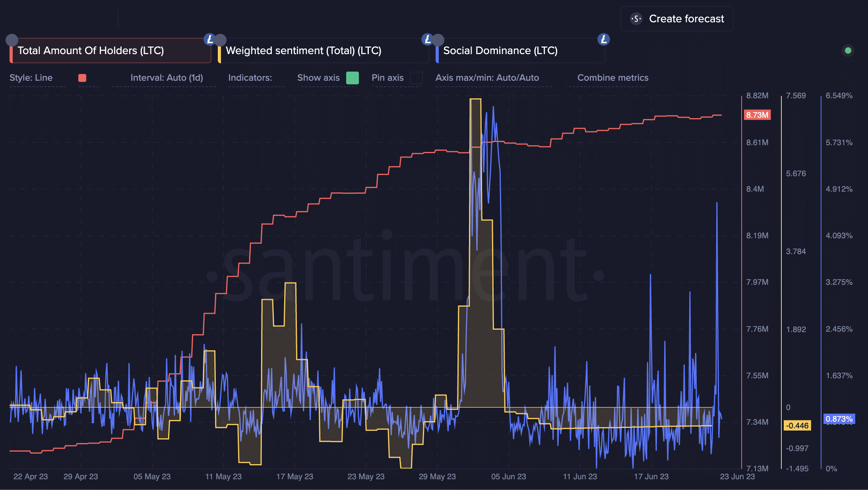The image size is (868, 490).
Task: Click gray circle handle on Holders metric
Action: (x=12, y=40)
